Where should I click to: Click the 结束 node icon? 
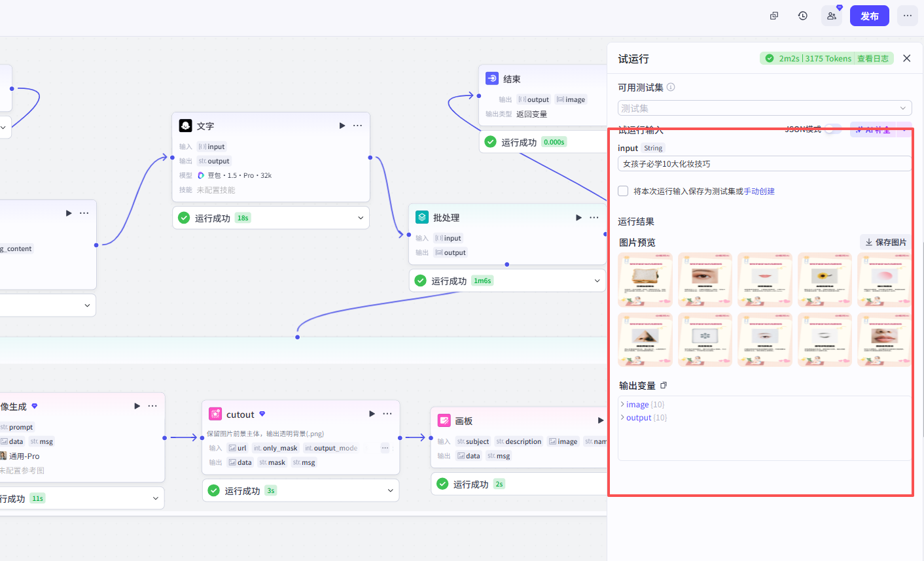pyautogui.click(x=492, y=78)
